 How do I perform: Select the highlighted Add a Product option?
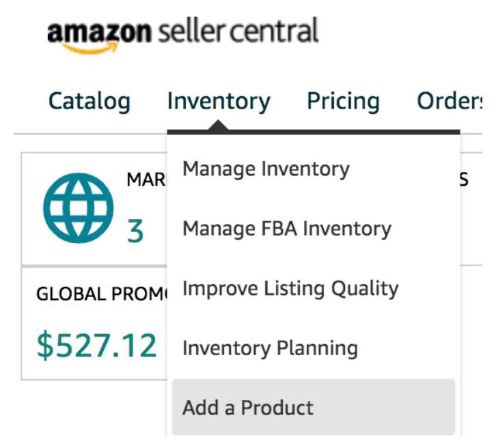pos(314,407)
